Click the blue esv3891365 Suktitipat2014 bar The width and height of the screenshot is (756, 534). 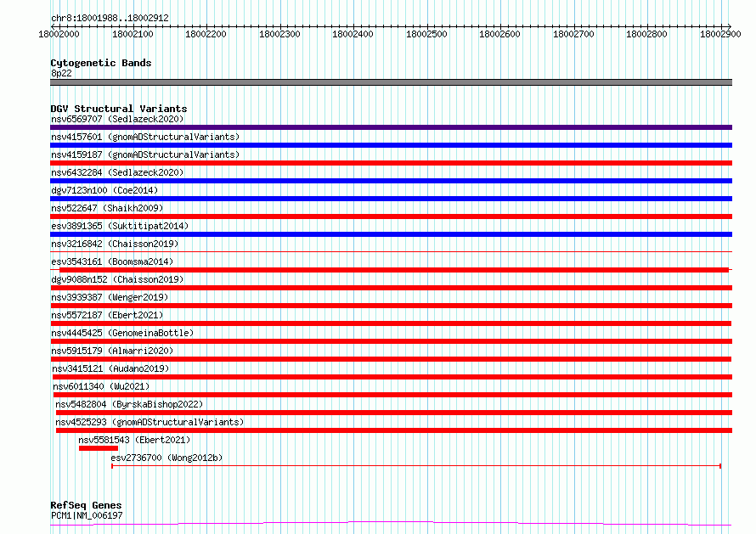click(391, 234)
